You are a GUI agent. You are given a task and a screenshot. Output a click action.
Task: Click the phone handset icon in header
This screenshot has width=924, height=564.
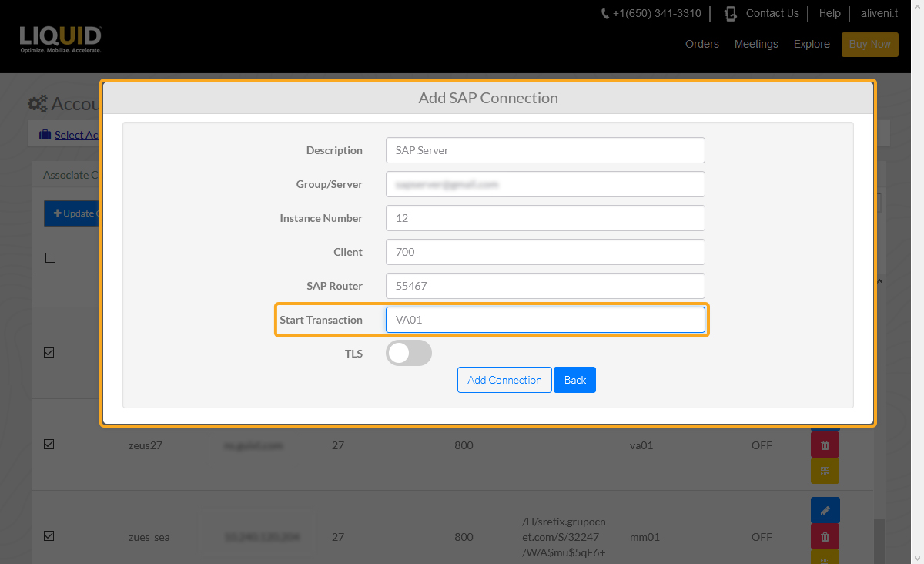(606, 14)
